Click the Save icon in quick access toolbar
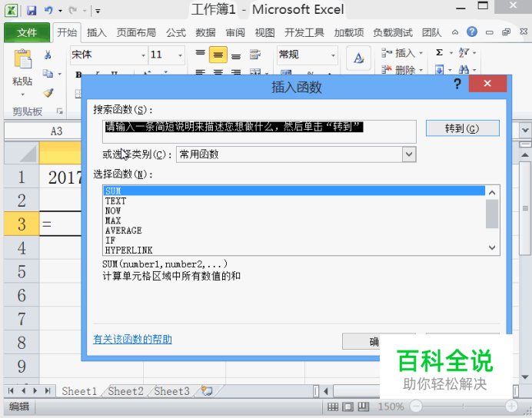Image resolution: width=532 pixels, height=418 pixels. 32,11
